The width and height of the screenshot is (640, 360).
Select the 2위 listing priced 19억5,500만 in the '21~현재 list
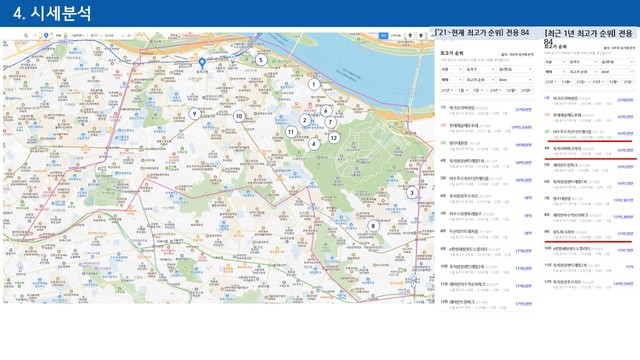coord(486,128)
